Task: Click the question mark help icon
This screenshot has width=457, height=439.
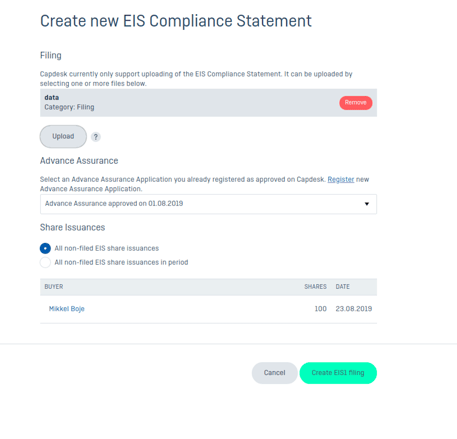Action: 96,137
